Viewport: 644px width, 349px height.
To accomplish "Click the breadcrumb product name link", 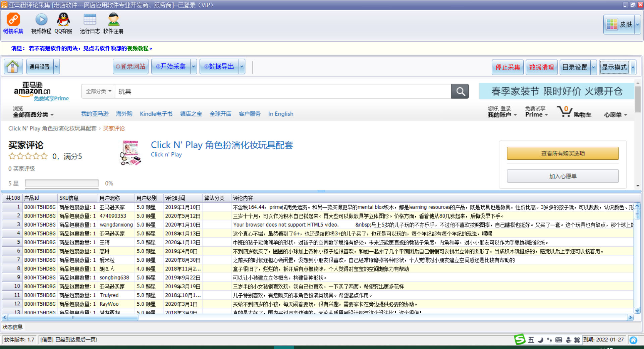I will (x=52, y=129).
